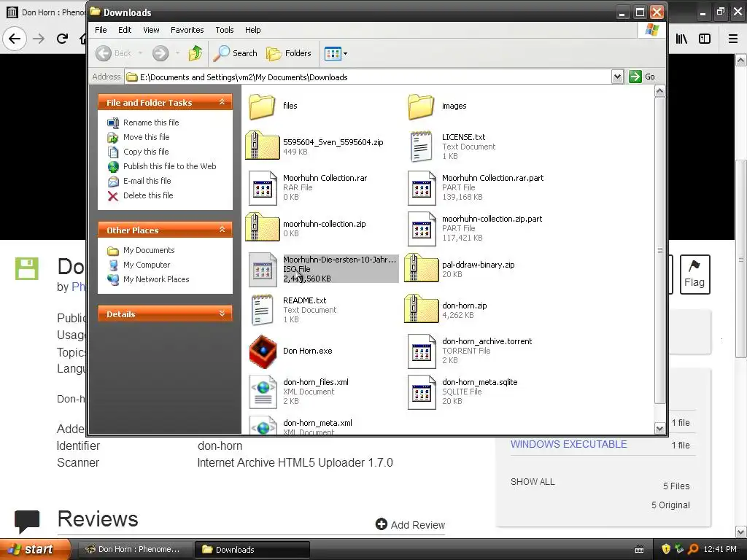Select don-horn_meta.sqlite file icon
This screenshot has width=747, height=560.
[422, 392]
